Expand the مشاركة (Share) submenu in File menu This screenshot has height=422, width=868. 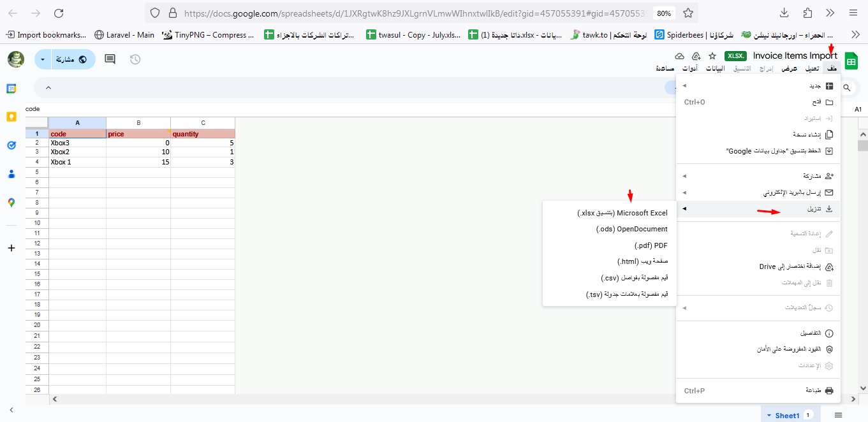point(758,176)
